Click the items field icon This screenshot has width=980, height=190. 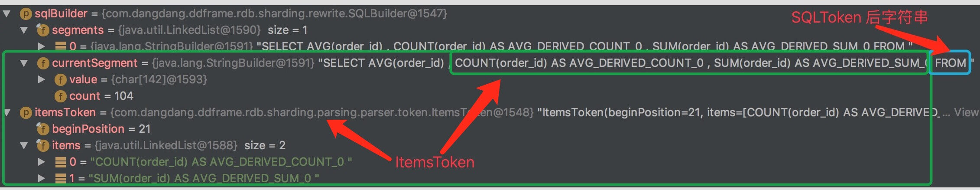[42, 145]
